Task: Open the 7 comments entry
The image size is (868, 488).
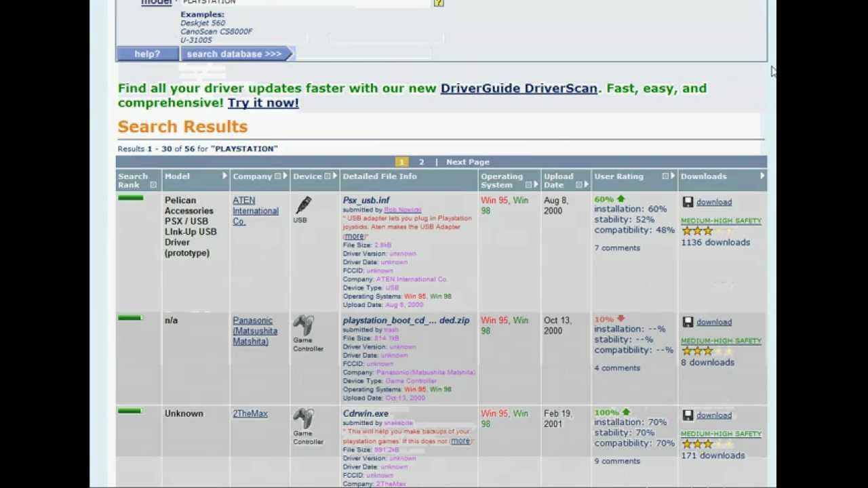Action: [617, 248]
